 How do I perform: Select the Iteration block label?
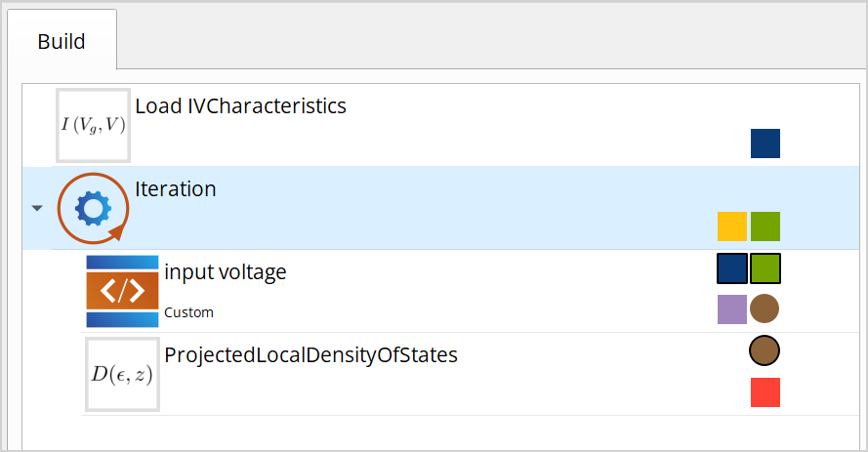(176, 189)
